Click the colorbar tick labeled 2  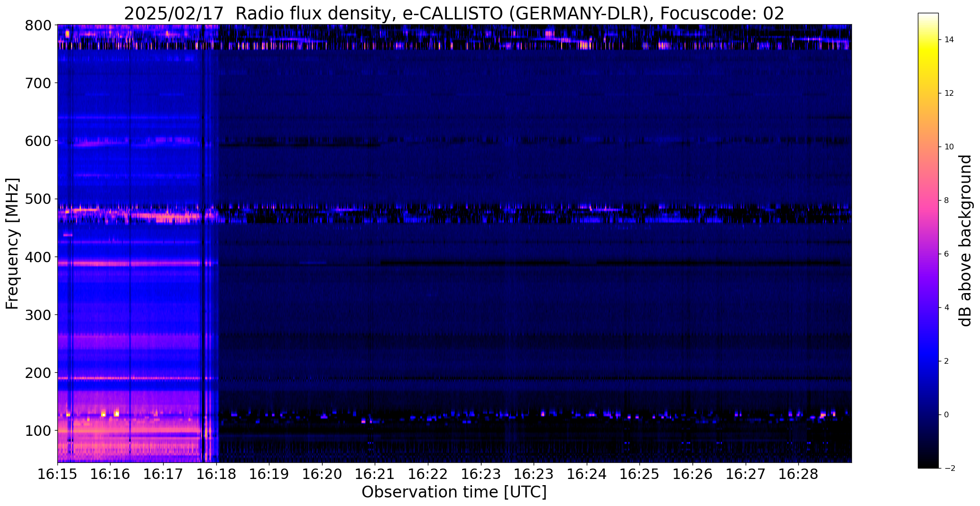(947, 361)
